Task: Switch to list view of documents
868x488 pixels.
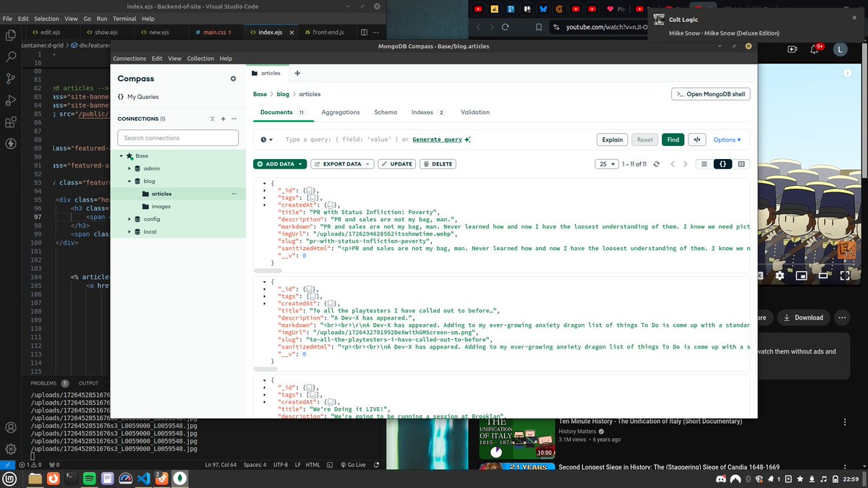Action: point(704,164)
